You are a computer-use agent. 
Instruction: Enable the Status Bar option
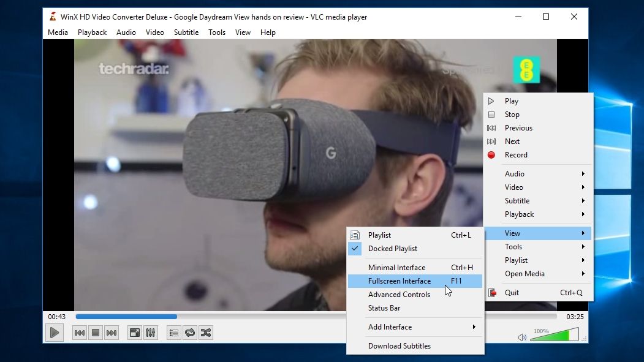tap(385, 308)
